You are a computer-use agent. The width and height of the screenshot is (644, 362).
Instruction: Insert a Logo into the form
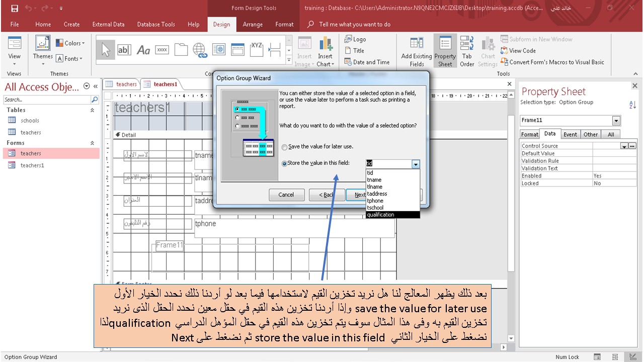[x=354, y=39]
